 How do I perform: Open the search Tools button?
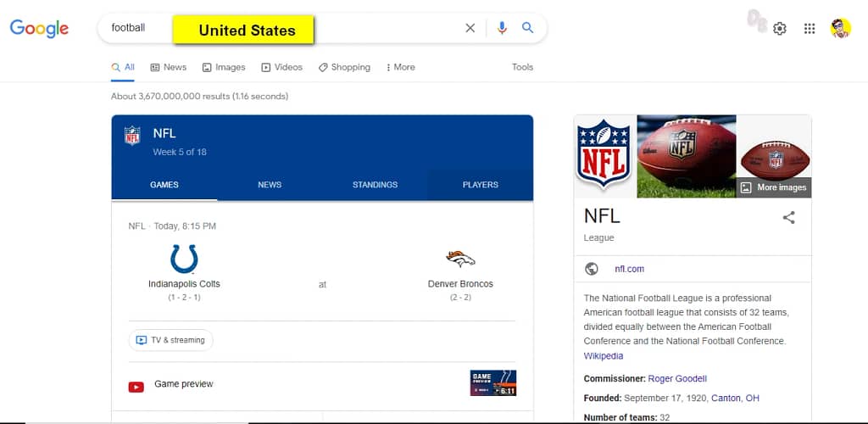coord(522,67)
